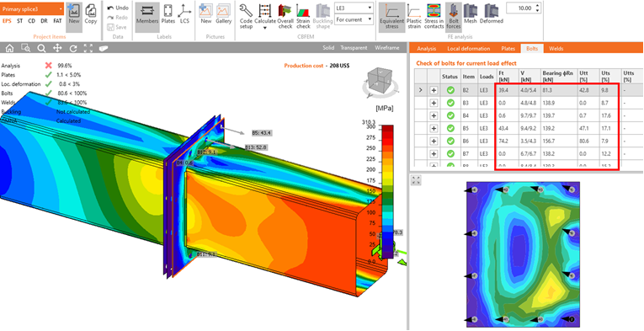644x331 pixels.
Task: Show Overall check results
Action: pos(285,17)
